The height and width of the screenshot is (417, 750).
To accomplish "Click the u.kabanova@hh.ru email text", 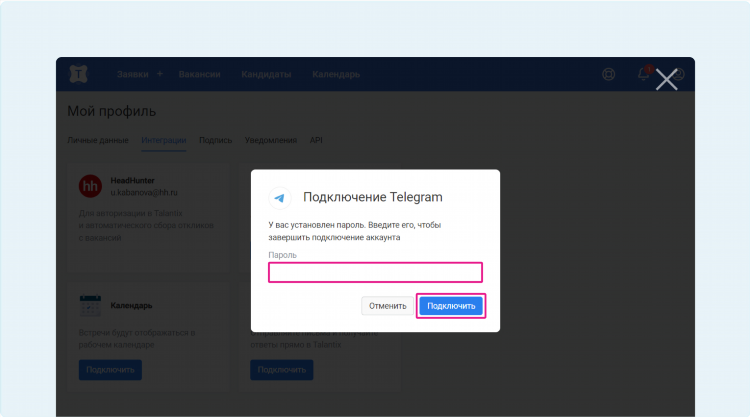I will click(x=144, y=192).
